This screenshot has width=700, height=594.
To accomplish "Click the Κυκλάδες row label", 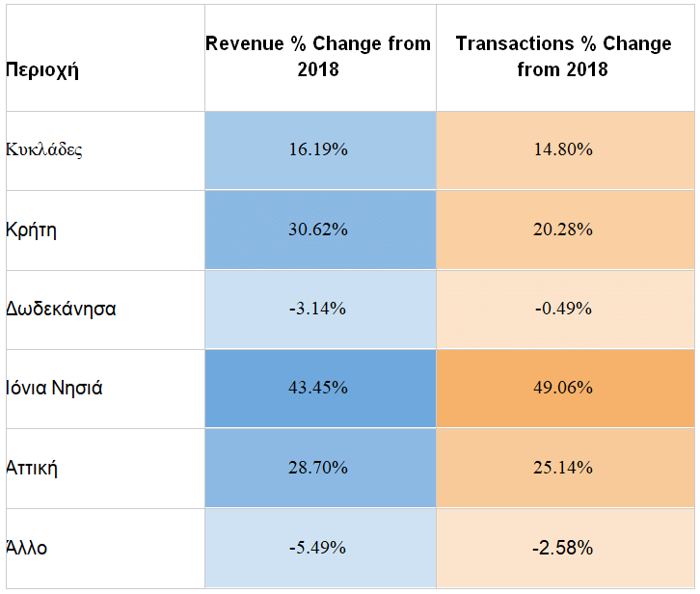I will pyautogui.click(x=44, y=149).
